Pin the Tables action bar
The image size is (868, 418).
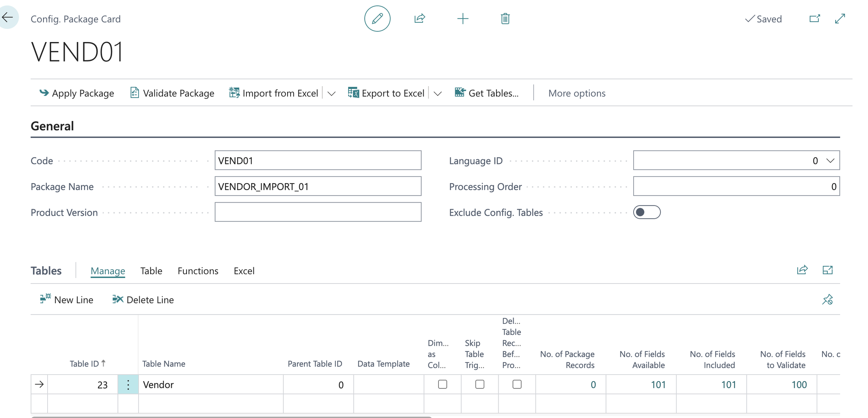[827, 300]
